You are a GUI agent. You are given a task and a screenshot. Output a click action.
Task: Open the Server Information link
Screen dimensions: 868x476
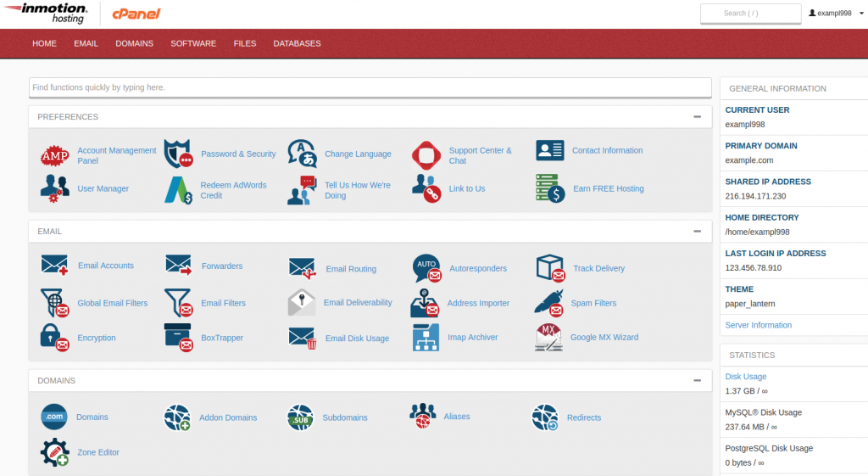pos(759,325)
